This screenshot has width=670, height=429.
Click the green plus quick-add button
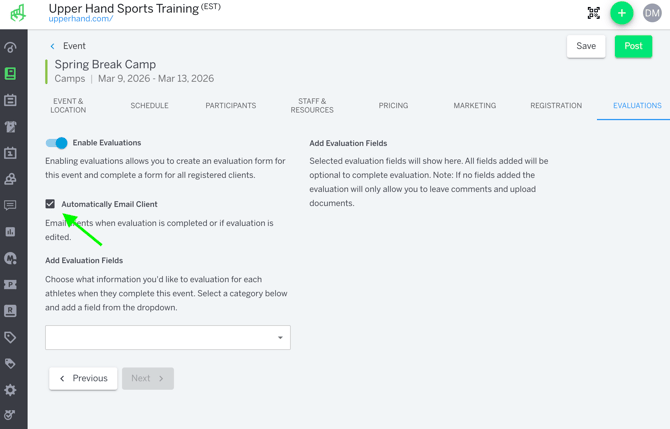(622, 13)
